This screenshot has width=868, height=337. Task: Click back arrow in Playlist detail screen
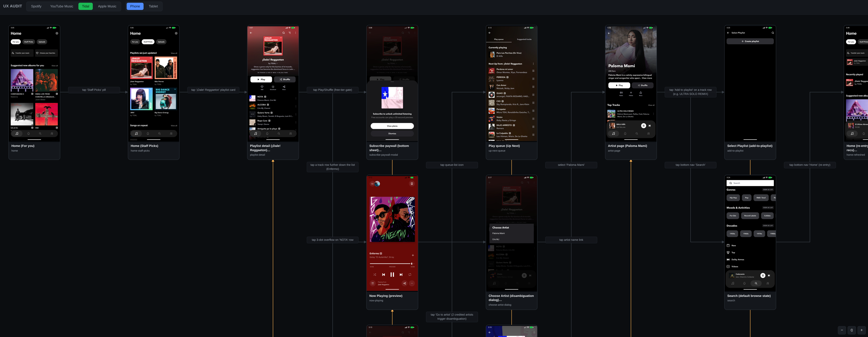click(x=251, y=33)
